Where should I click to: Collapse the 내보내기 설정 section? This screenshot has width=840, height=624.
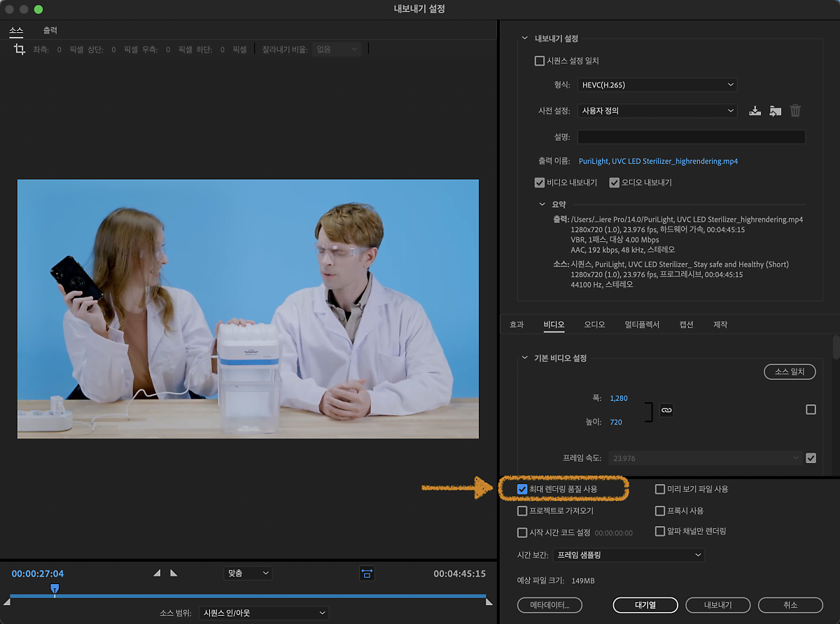526,38
